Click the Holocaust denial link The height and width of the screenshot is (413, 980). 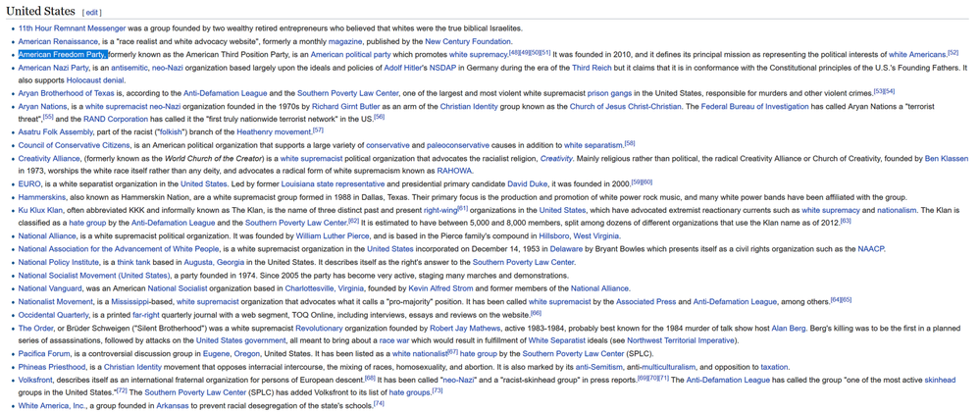[95, 80]
